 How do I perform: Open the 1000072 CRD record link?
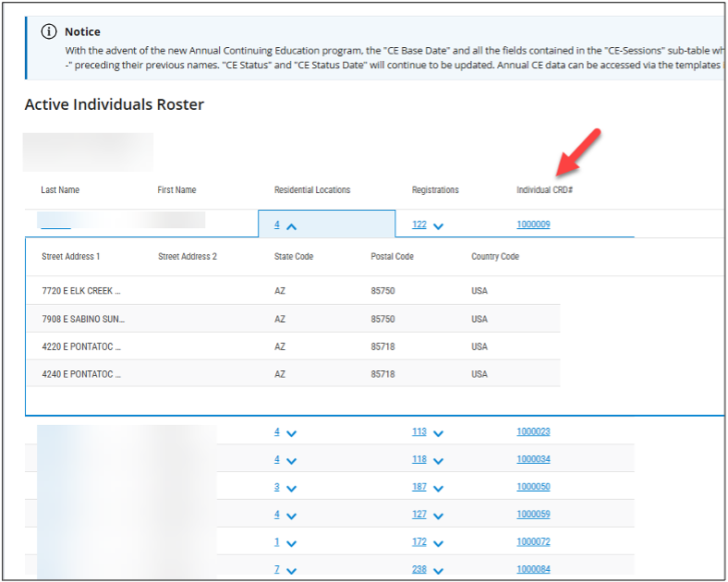pyautogui.click(x=533, y=542)
